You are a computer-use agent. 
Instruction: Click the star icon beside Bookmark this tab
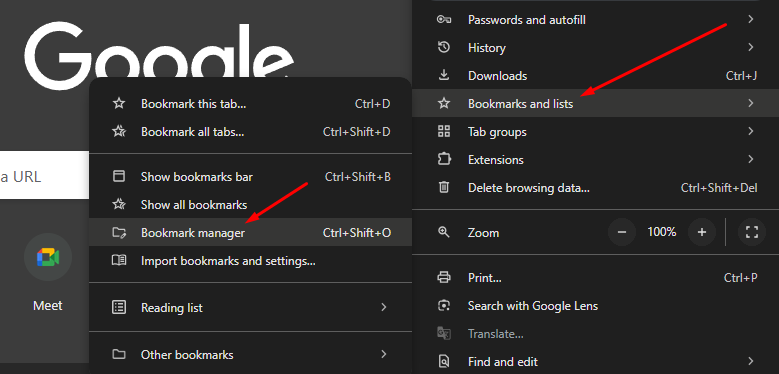click(119, 104)
